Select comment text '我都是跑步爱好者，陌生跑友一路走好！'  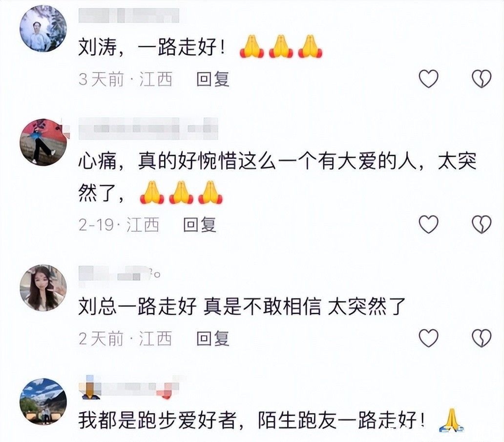(x=252, y=420)
